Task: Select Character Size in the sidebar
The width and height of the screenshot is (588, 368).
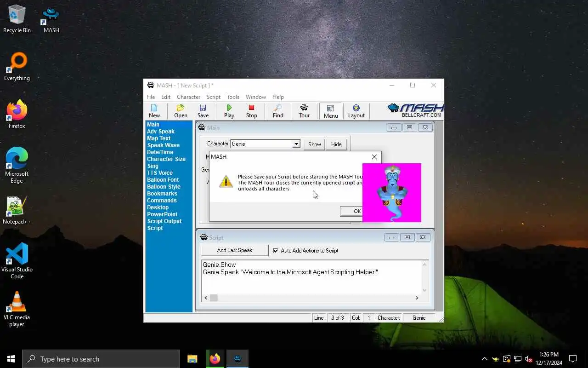Action: (166, 159)
